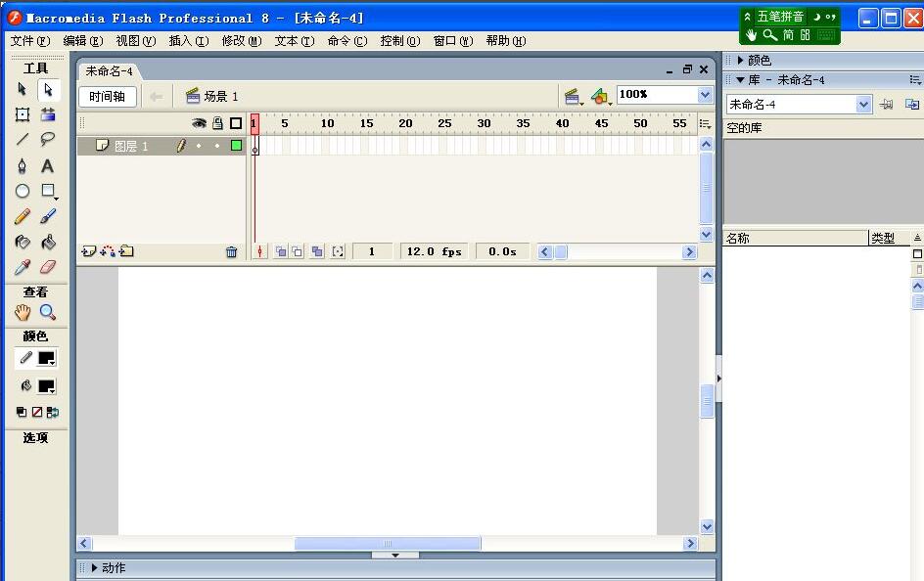Select the Lasso tool
Viewport: 924px width, 581px height.
point(48,140)
